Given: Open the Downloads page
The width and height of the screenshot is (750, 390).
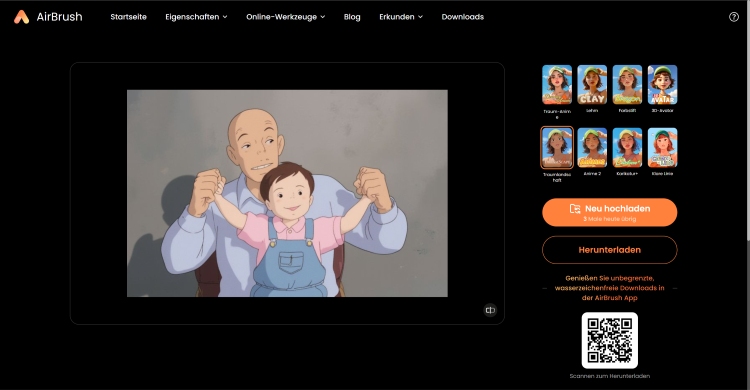Looking at the screenshot, I should click(x=463, y=17).
